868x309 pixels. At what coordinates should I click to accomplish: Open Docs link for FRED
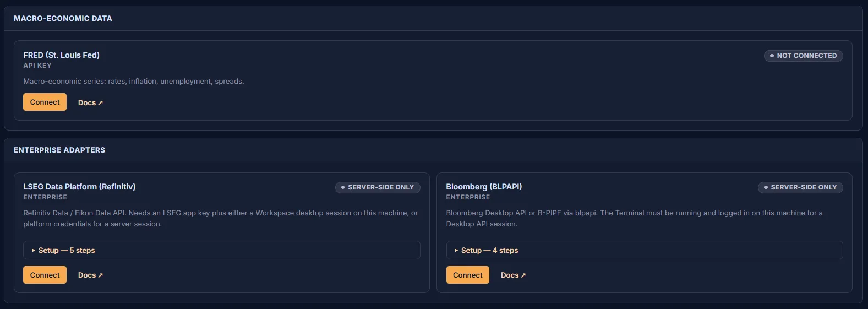click(90, 102)
